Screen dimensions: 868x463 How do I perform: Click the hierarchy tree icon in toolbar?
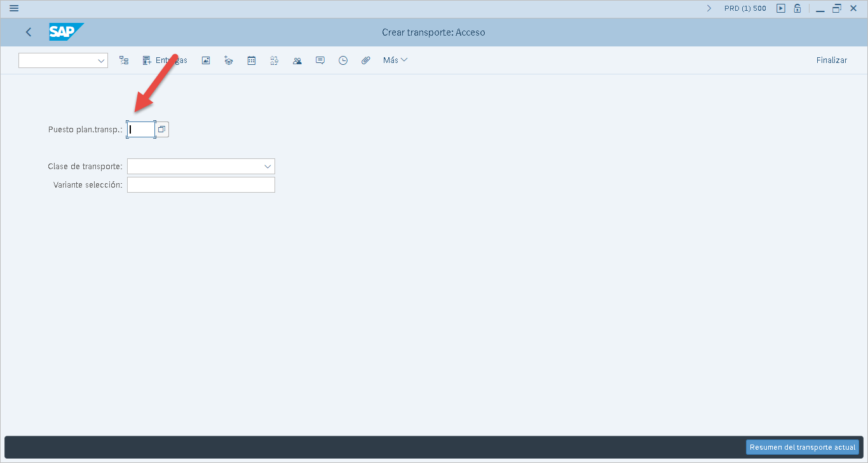pyautogui.click(x=124, y=60)
